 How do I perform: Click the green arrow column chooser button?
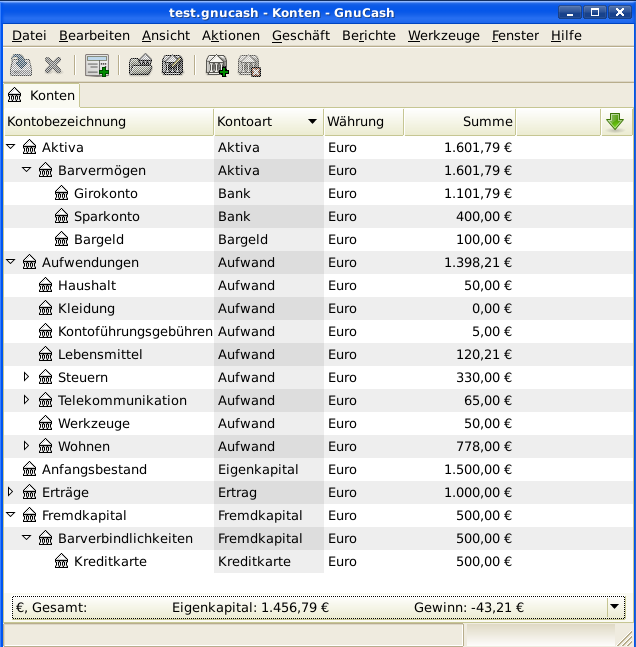(x=614, y=122)
